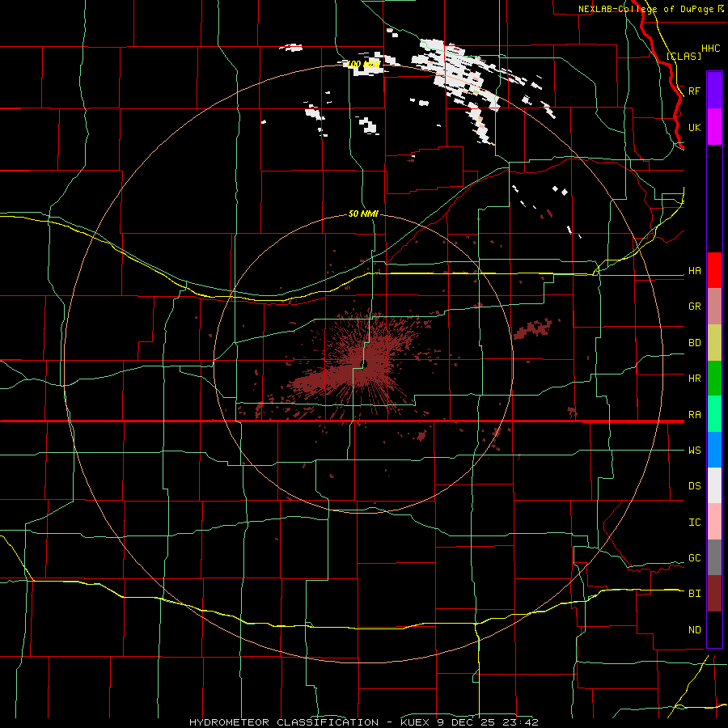Viewport: 728px width, 728px height.
Task: Click the black ND swatch at legend bottom
Action: [x=714, y=629]
